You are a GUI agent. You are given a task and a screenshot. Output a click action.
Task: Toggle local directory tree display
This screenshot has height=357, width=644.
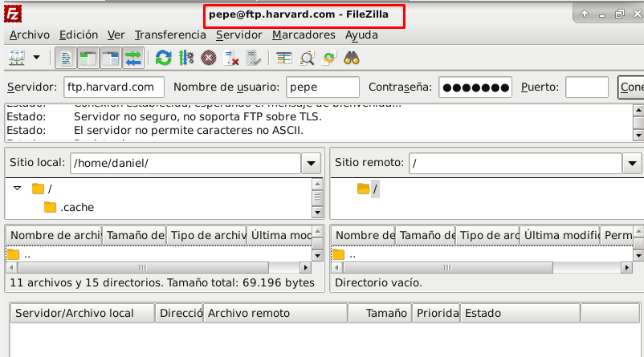88,58
